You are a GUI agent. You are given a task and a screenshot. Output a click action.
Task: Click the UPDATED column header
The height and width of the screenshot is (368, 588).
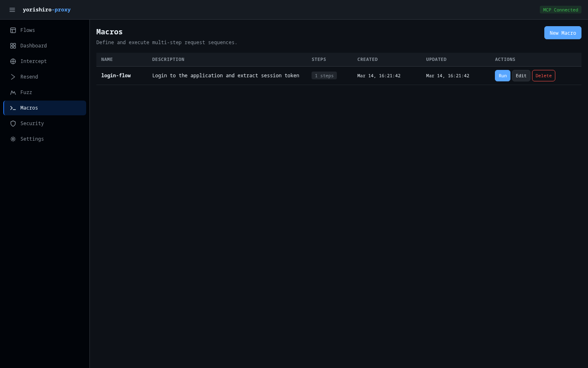[436, 60]
